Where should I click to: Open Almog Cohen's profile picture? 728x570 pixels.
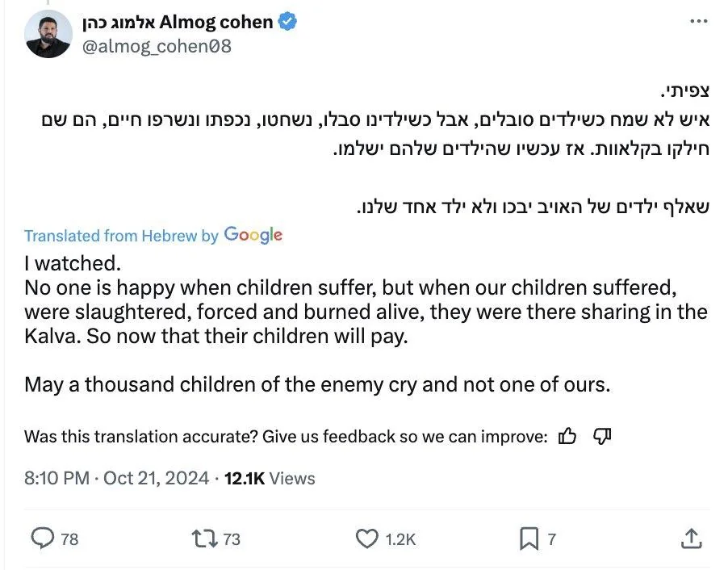(48, 34)
